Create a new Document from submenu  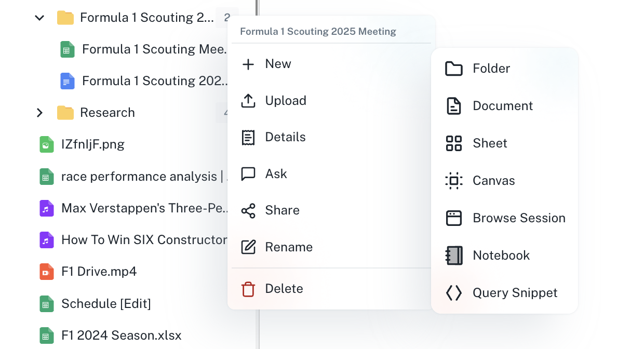[x=502, y=106]
